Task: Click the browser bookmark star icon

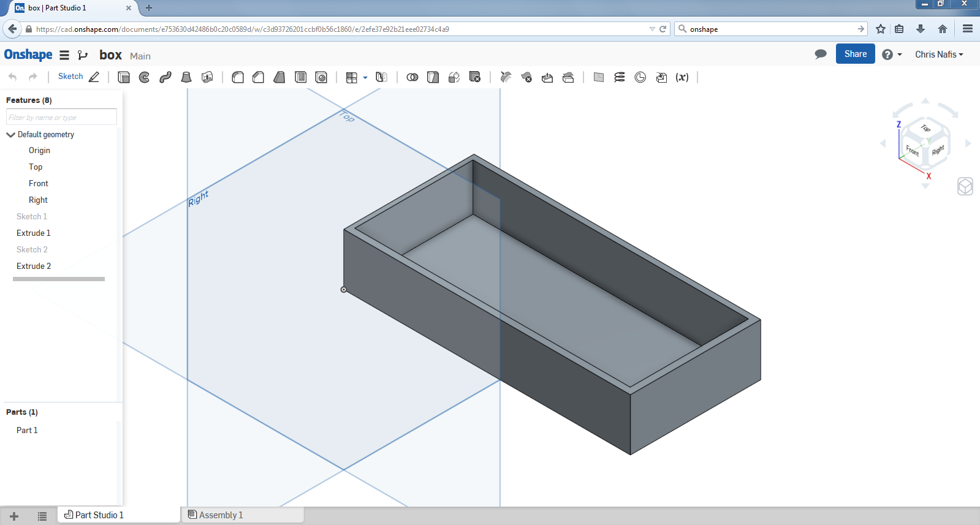Action: point(881,29)
